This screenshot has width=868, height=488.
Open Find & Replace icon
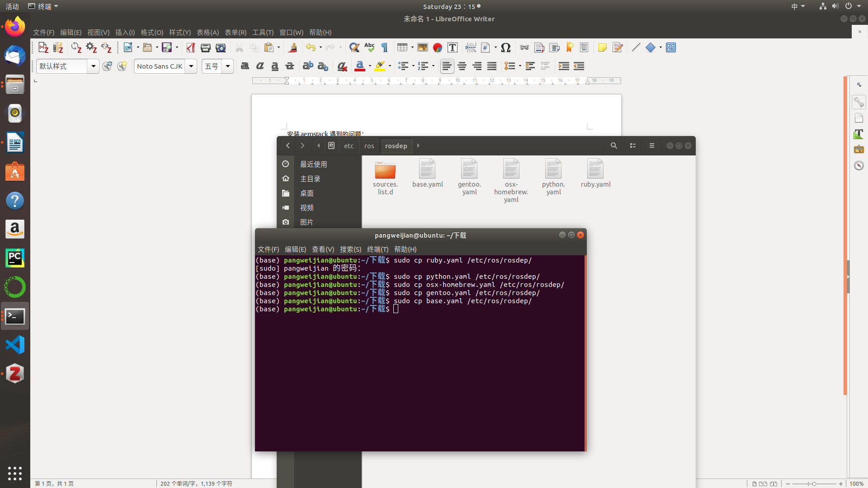point(354,47)
